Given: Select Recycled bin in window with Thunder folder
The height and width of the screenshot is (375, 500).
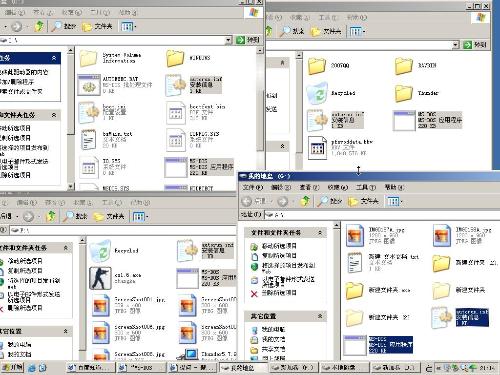Looking at the screenshot, I should click(317, 93).
